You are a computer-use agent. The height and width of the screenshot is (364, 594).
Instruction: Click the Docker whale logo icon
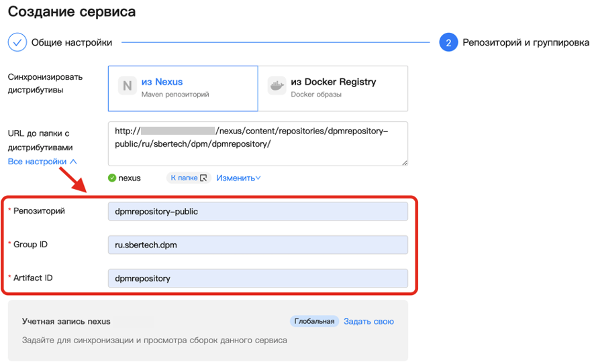coord(277,86)
